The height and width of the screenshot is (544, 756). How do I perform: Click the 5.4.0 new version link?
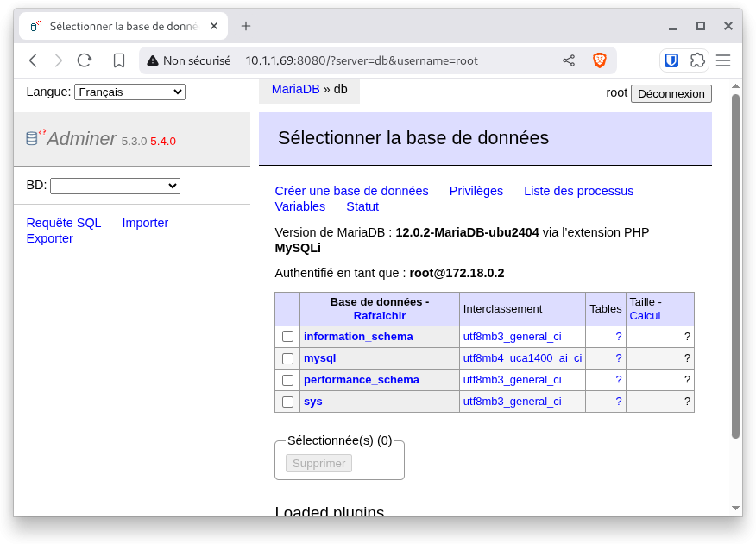click(x=163, y=142)
